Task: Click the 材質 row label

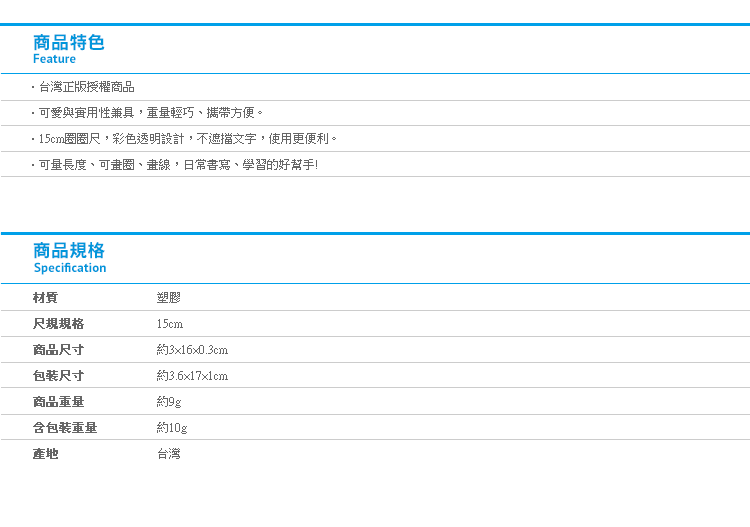Action: click(x=45, y=298)
